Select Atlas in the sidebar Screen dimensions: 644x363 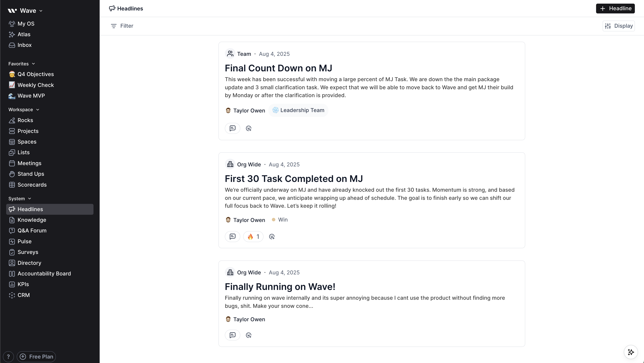24,34
